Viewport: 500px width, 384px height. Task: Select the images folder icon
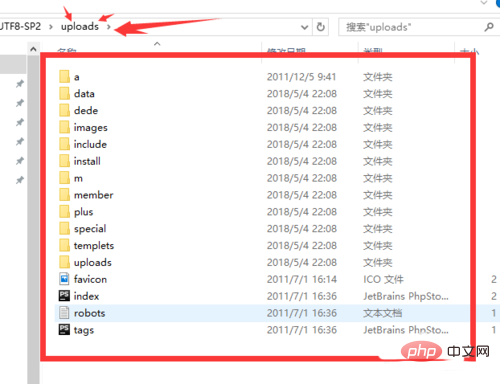pos(64,127)
